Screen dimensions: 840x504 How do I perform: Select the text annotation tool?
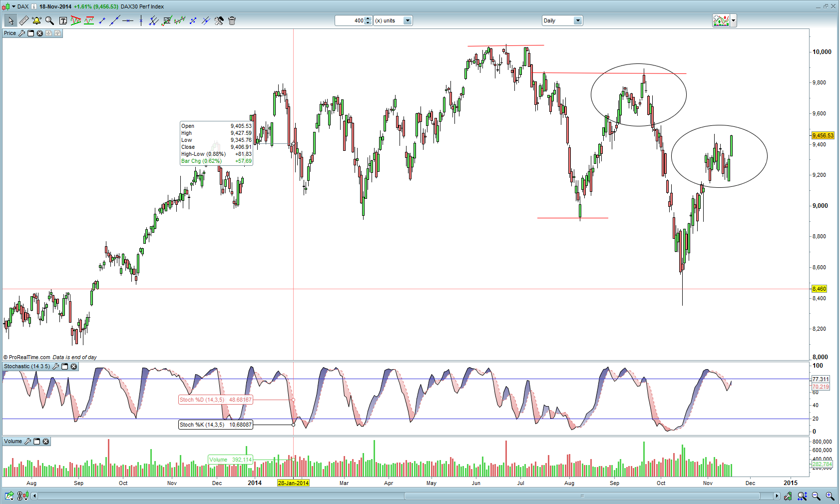63,20
